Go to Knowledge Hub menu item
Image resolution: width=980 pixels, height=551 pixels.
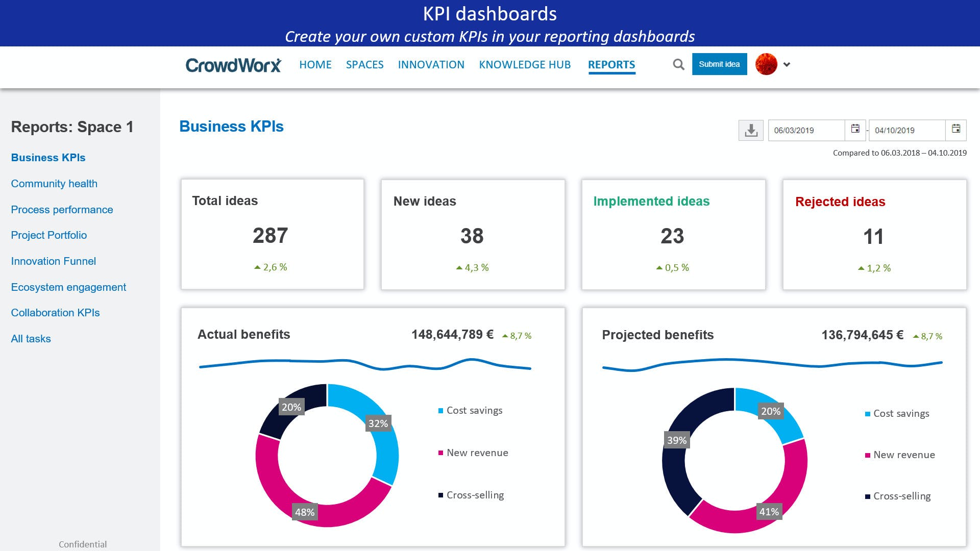click(x=525, y=65)
